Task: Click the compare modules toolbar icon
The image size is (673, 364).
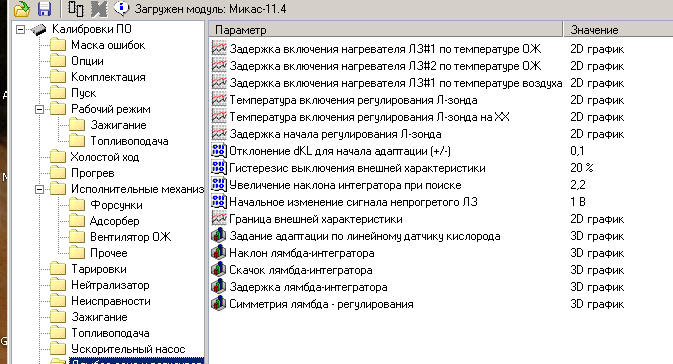Action: 76,9
